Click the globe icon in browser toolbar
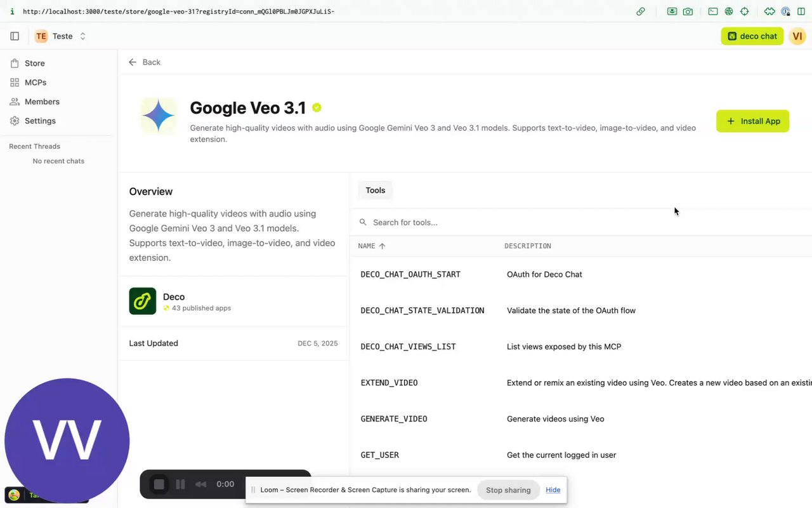 tap(729, 11)
